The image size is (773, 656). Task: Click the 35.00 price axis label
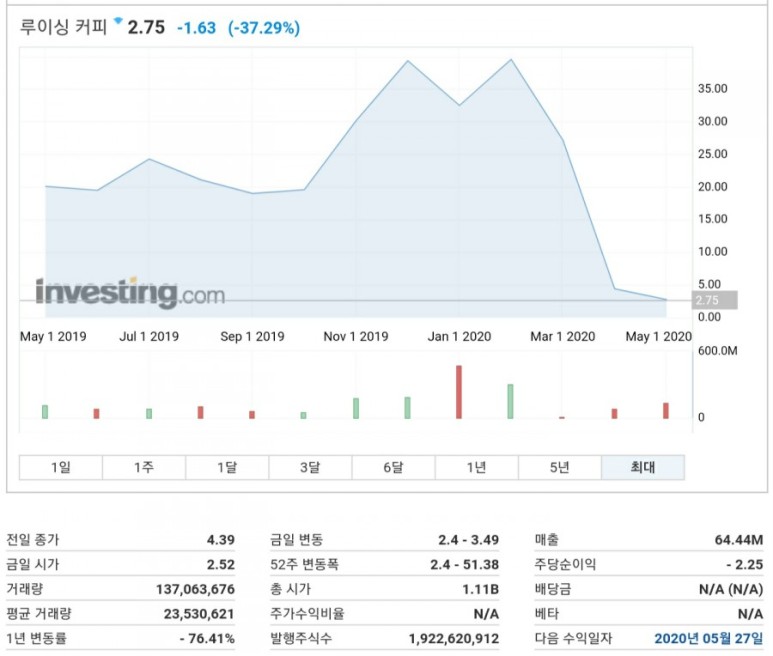point(712,89)
